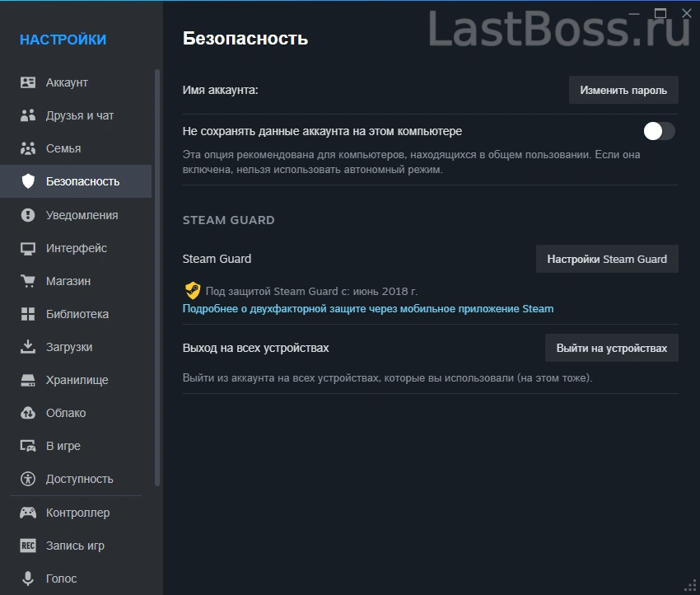Open the two-factor Steam mobile app link
The image size is (700, 595).
[367, 309]
